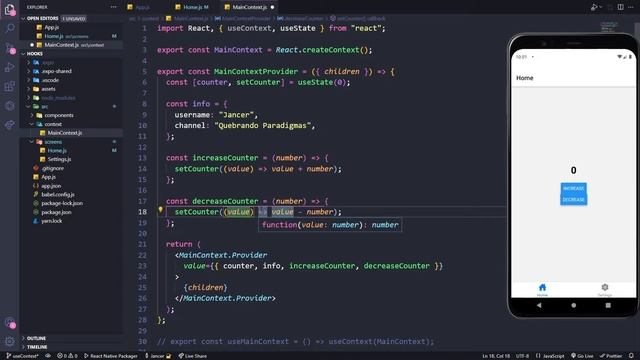Expand the Timeline section

pyautogui.click(x=37, y=347)
